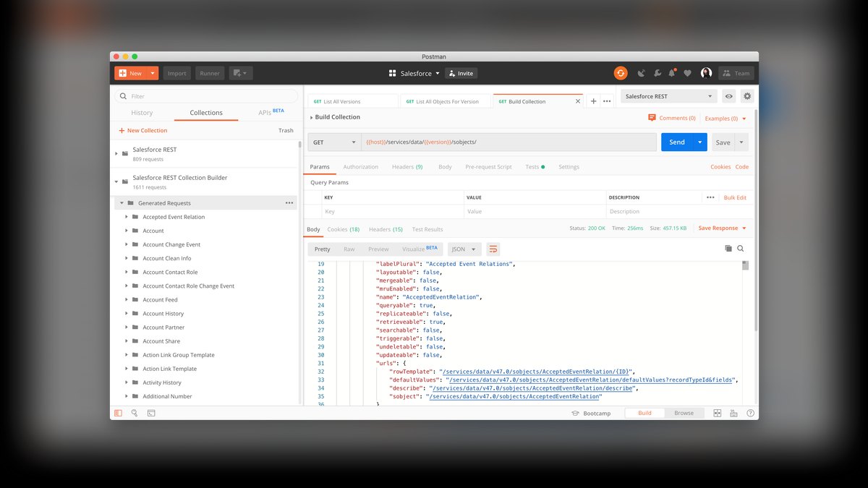Open Bootcamp from the status bar
This screenshot has height=488, width=868.
592,413
